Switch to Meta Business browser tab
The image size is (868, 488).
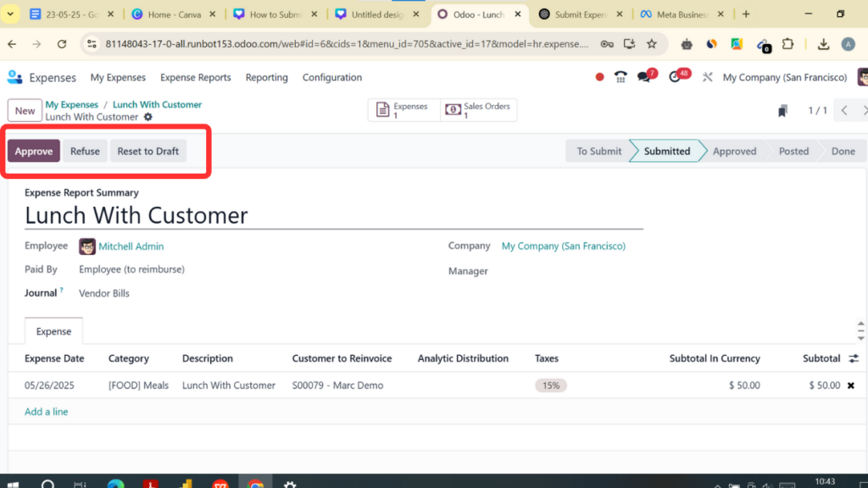click(x=682, y=14)
